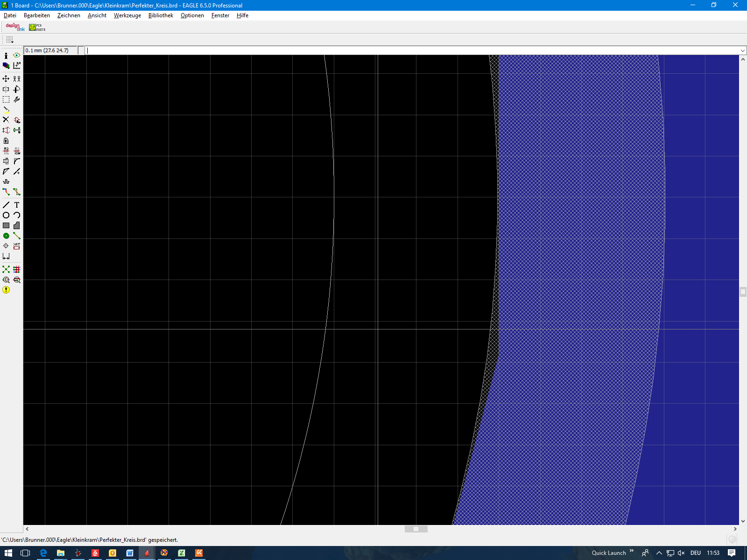Select the Rotate tool
747x560 pixels.
pyautogui.click(x=17, y=89)
